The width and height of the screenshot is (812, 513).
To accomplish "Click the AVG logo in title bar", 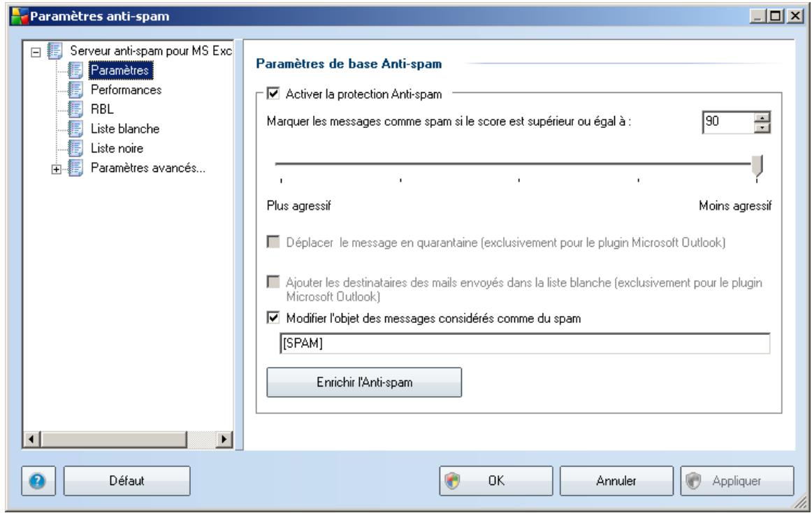I will (20, 16).
